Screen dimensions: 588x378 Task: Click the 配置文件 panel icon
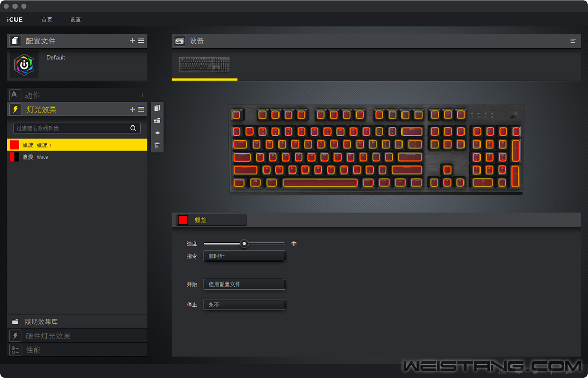pyautogui.click(x=15, y=41)
